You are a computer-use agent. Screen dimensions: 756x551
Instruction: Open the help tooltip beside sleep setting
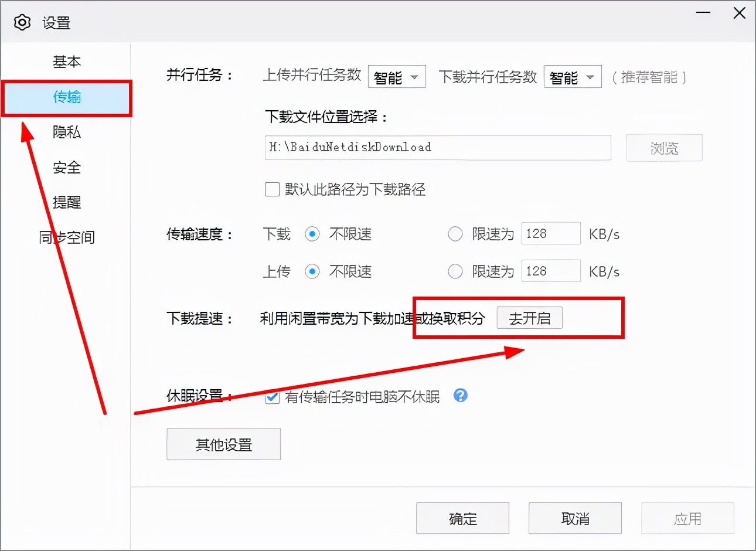(x=460, y=396)
